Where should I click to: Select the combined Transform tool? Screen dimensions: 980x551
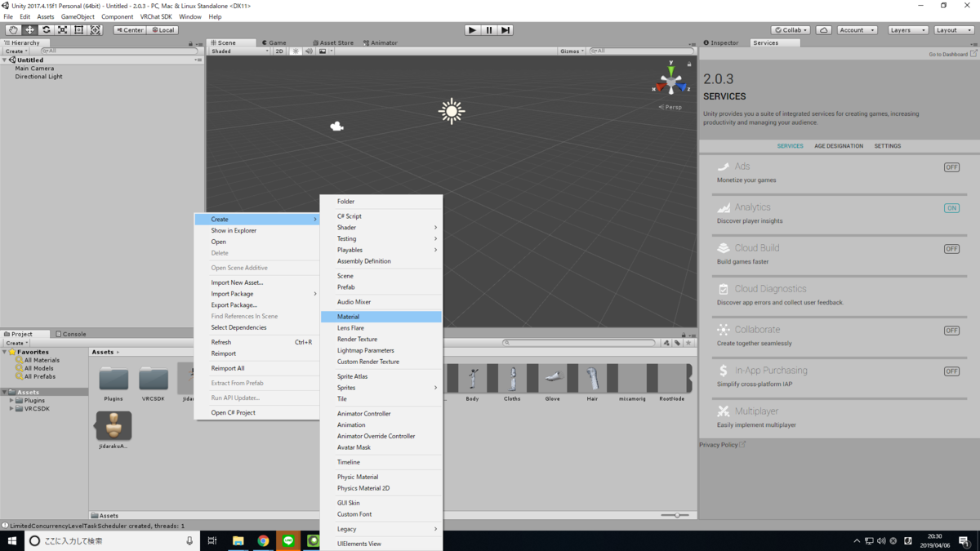click(95, 30)
